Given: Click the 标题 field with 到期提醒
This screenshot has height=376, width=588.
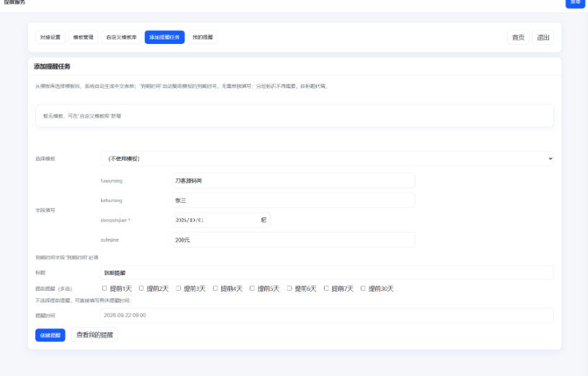Looking at the screenshot, I should (327, 272).
